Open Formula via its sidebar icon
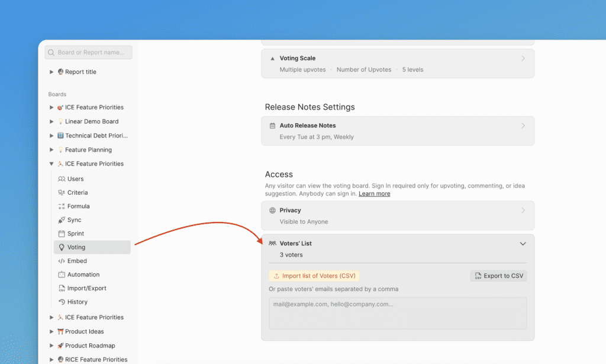This screenshot has width=606, height=364. (62, 207)
